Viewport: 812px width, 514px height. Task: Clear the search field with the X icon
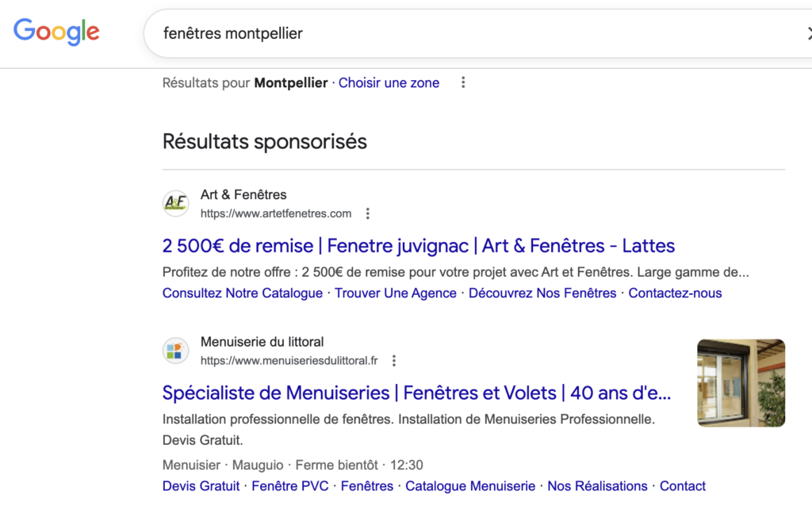coord(808,33)
